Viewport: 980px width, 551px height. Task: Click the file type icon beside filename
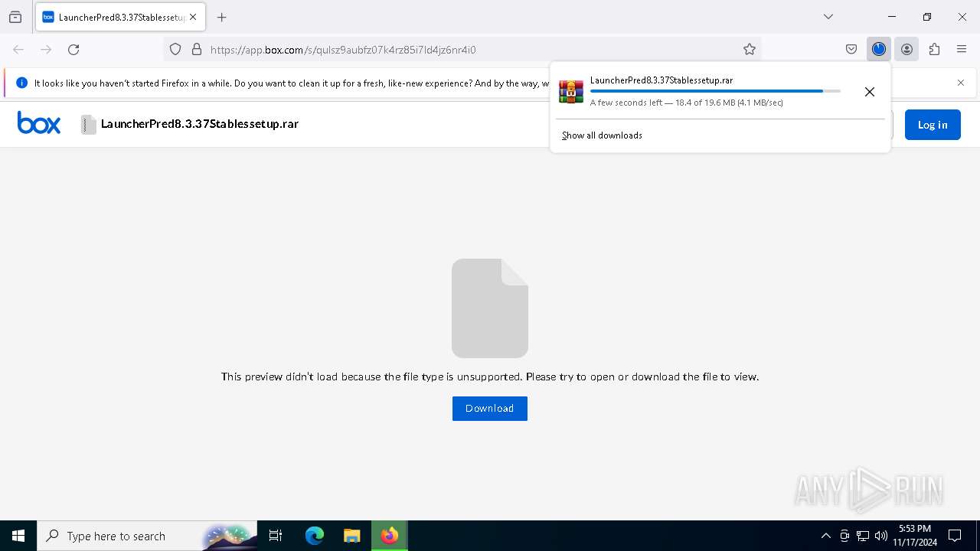[89, 124]
